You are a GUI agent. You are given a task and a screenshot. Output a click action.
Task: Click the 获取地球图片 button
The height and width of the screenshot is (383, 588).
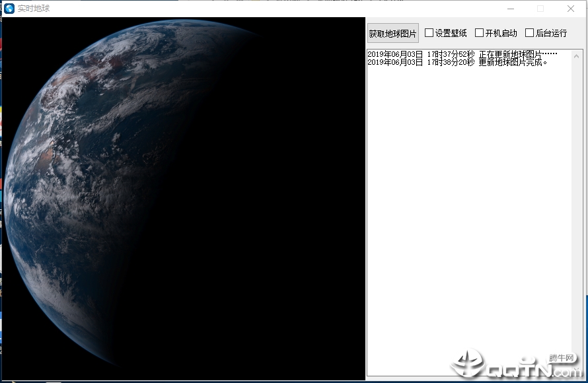coord(392,34)
